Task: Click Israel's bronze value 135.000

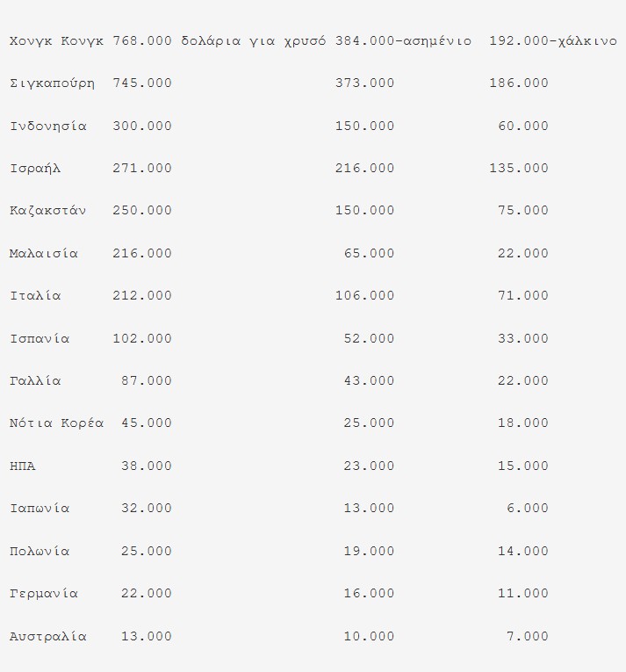Action: point(519,169)
